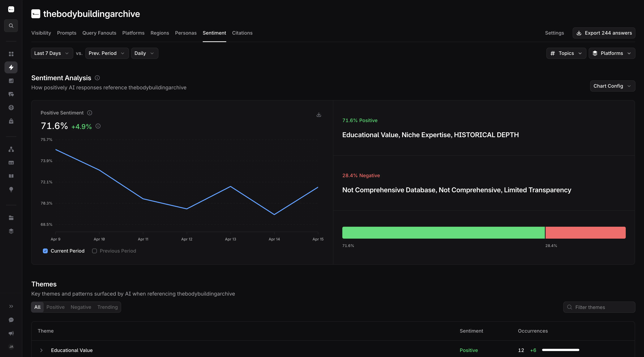Uncheck the Current Period checkbox
The width and height of the screenshot is (644, 357).
pyautogui.click(x=45, y=251)
